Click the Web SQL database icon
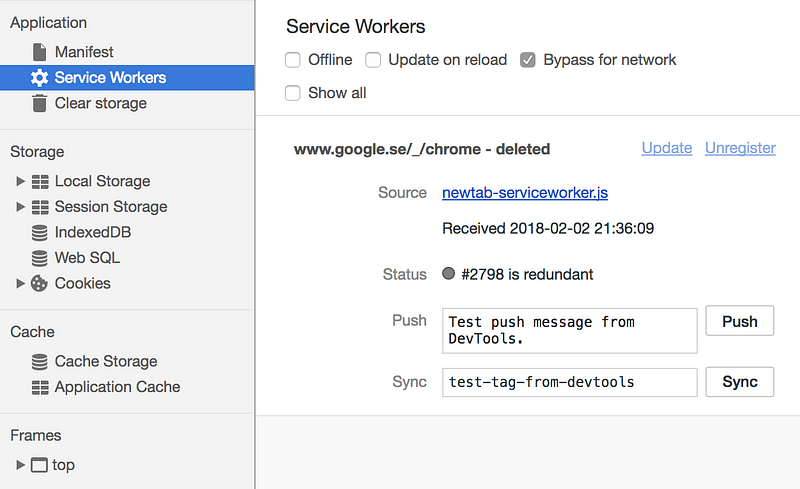 pyautogui.click(x=39, y=258)
